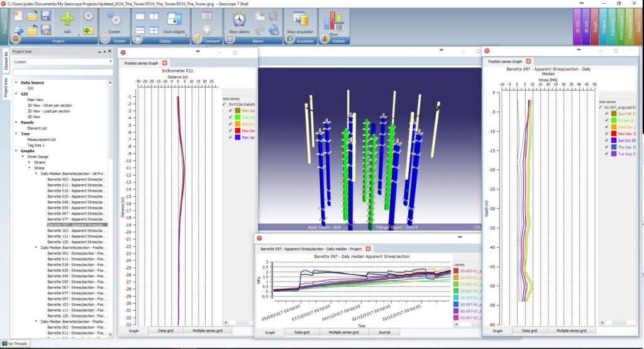Click the Command list icon

pos(206,16)
